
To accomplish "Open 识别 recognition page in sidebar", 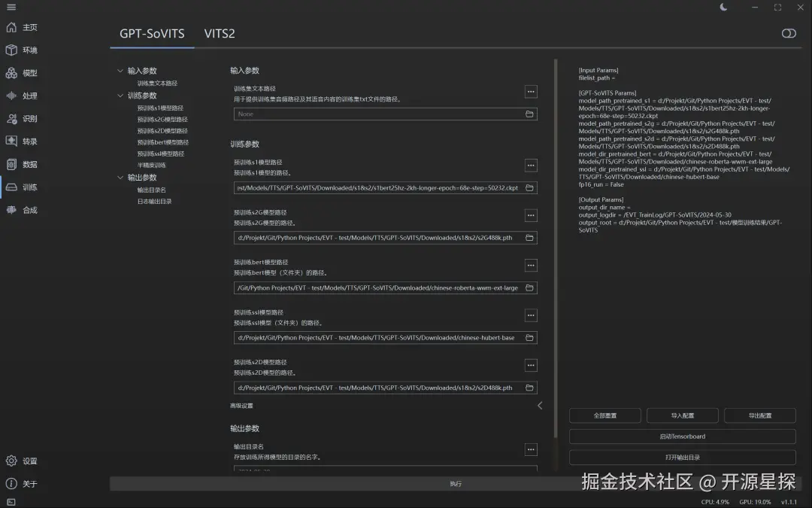I will (x=22, y=119).
